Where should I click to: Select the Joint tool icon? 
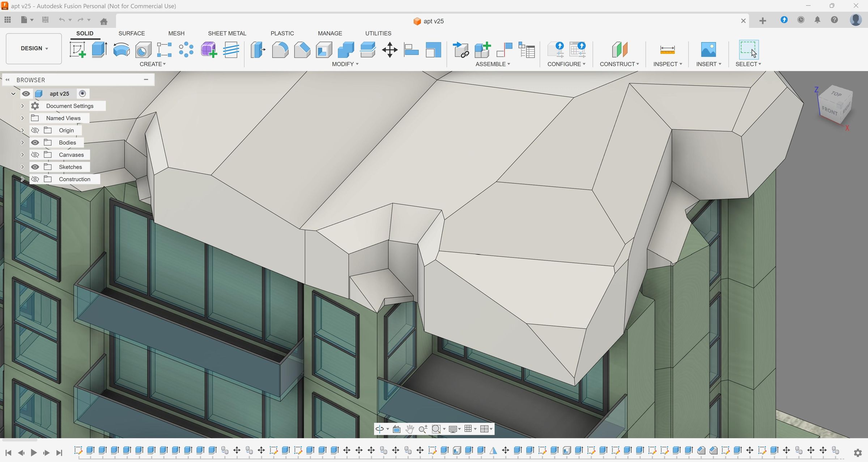505,50
